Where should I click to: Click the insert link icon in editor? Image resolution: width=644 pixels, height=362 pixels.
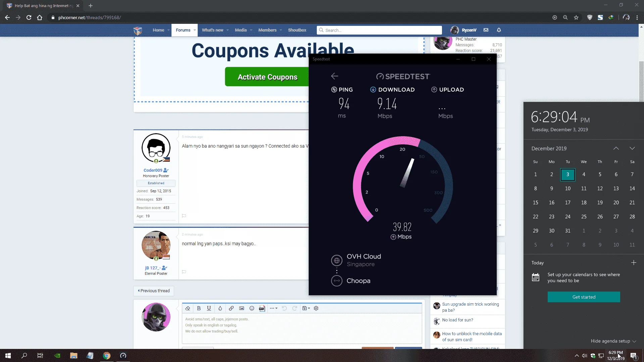231,308
